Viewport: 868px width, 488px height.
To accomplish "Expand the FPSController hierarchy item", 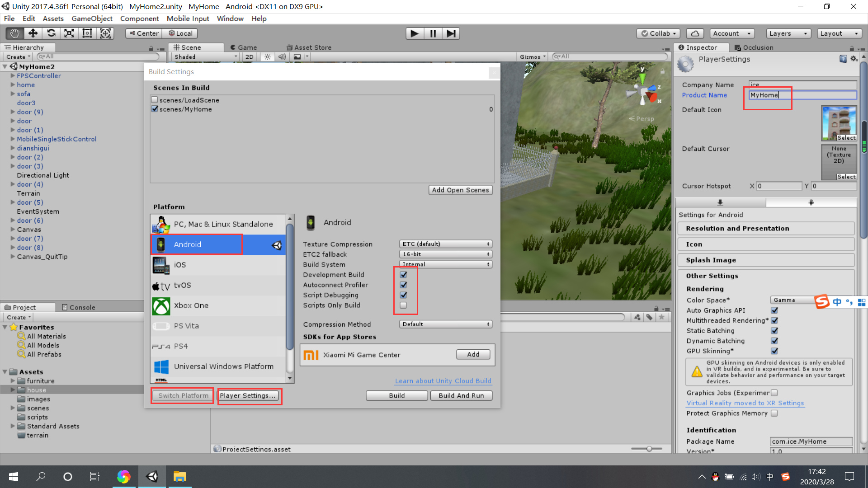I will pyautogui.click(x=13, y=76).
